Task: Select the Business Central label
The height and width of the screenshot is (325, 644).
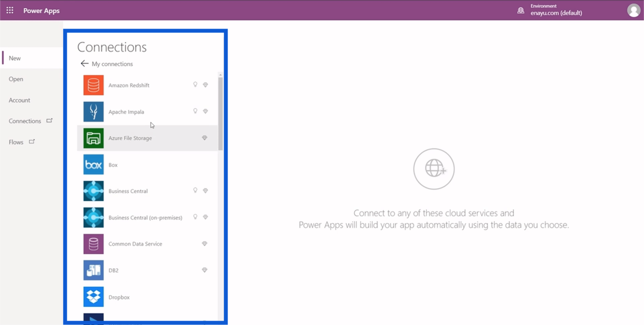Action: [x=128, y=191]
